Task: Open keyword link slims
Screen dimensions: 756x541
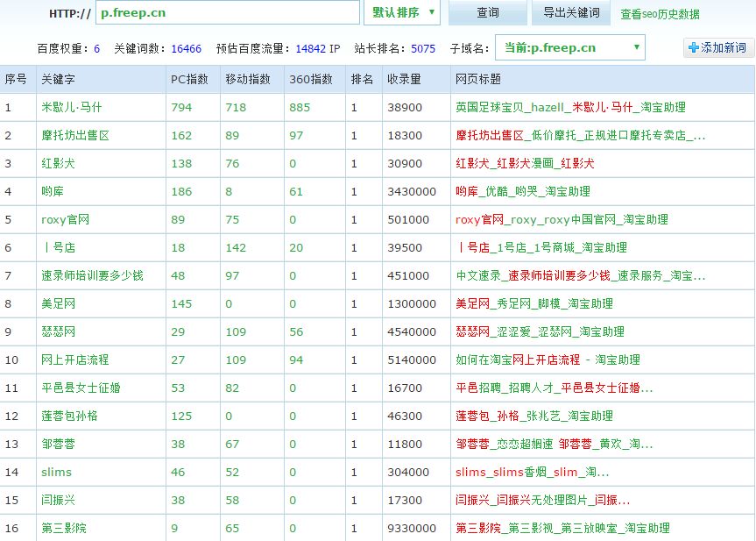Action: [x=56, y=472]
